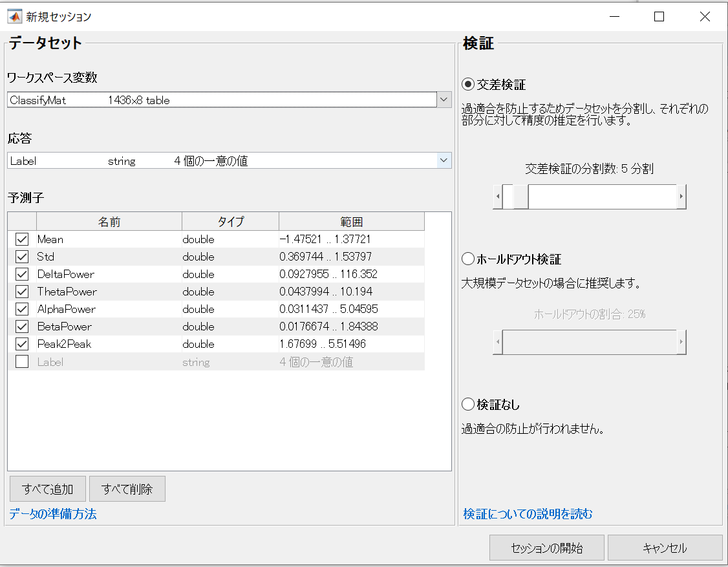
Task: Click range value 0.369744 .. 1.53797
Action: 325,256
